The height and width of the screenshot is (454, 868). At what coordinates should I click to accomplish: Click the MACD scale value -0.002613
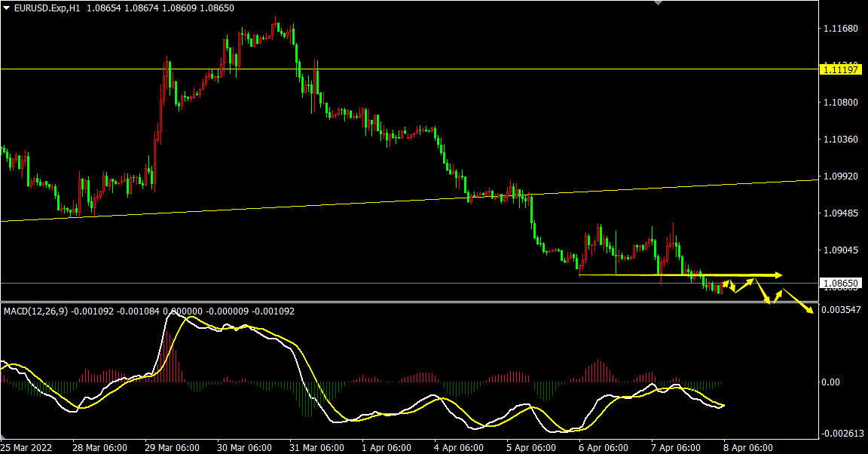pos(841,433)
